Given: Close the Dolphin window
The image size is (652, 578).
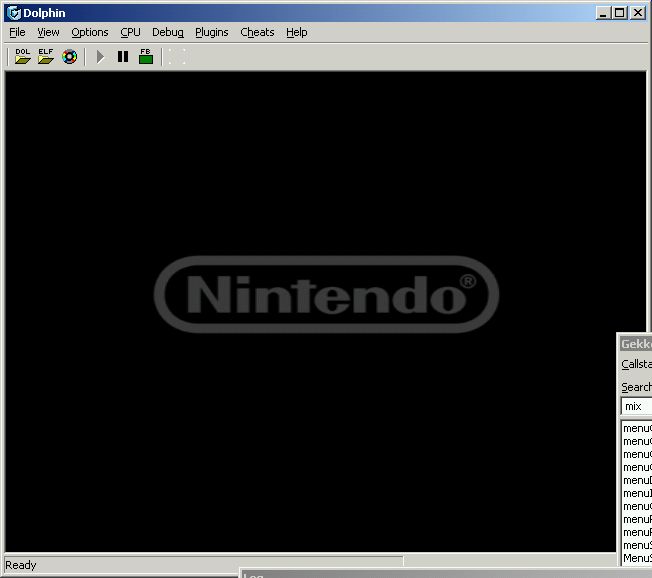Looking at the screenshot, I should click(638, 13).
